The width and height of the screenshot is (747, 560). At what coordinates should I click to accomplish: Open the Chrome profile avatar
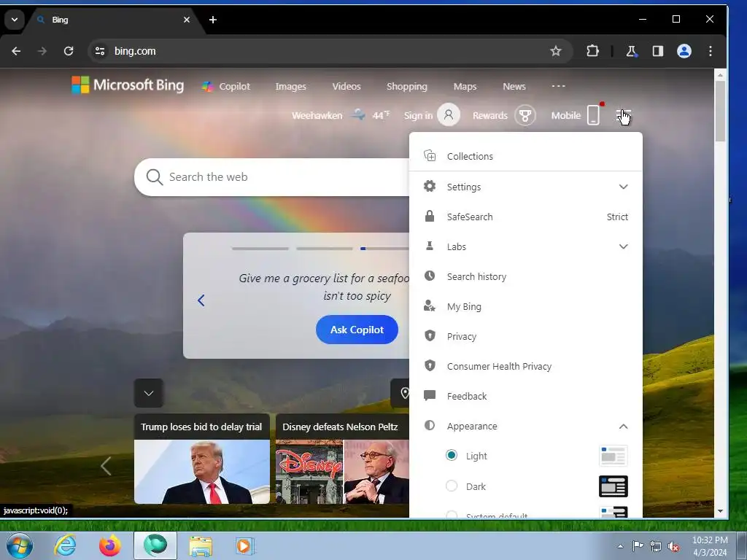coord(684,51)
